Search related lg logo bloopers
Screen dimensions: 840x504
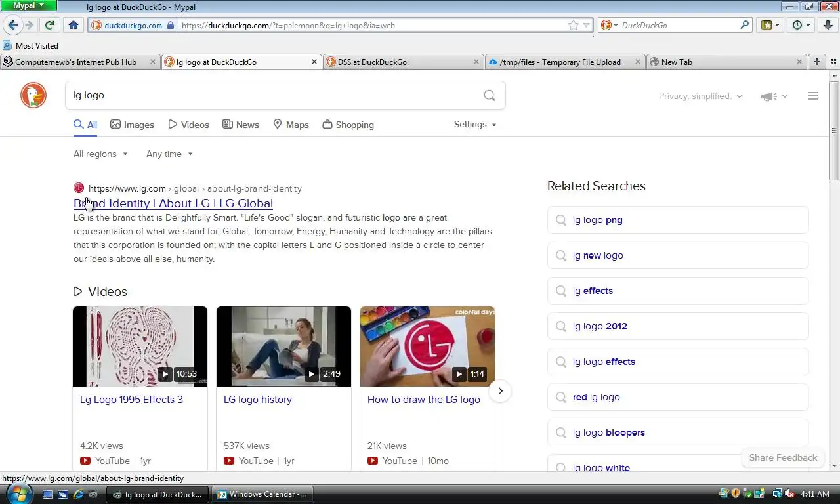(678, 432)
